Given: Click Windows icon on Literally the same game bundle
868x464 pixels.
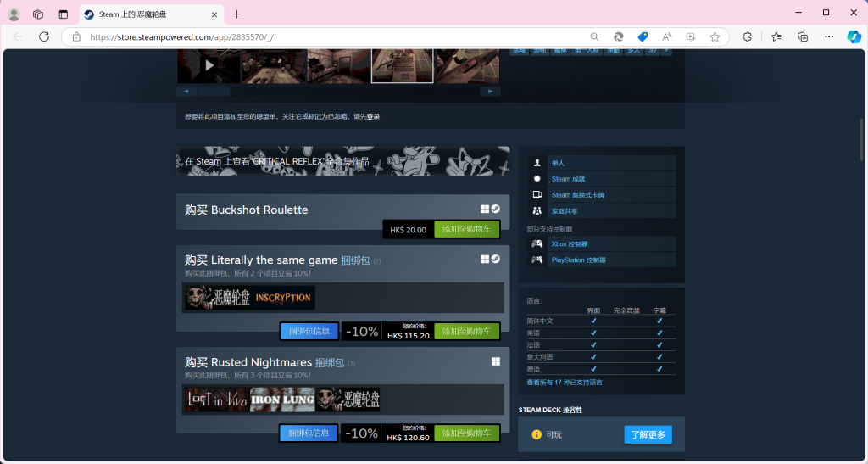Looking at the screenshot, I should coord(485,259).
